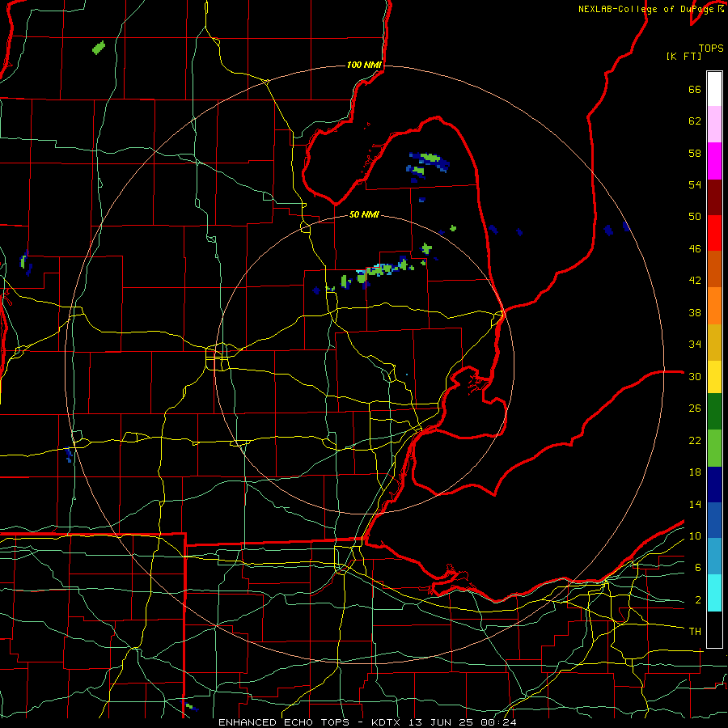Click the yellow legend swatch
Viewport: 728px width, 728px height.
(x=714, y=377)
